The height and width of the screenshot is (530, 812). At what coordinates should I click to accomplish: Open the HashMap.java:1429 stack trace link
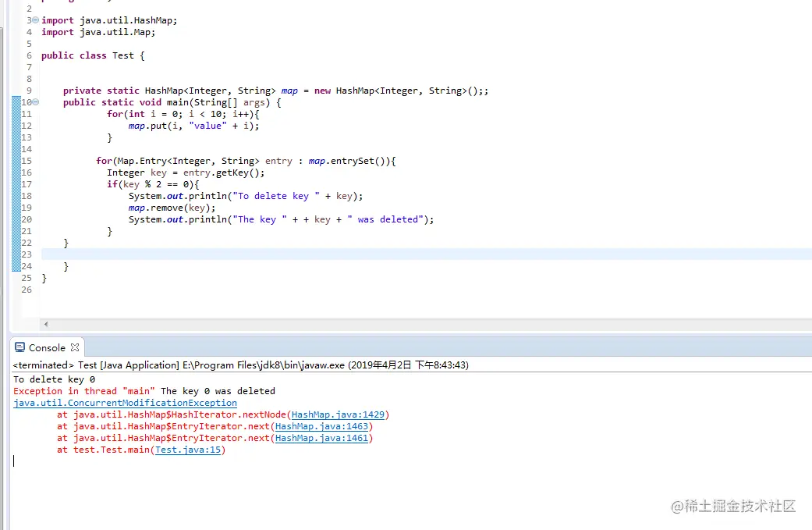(339, 414)
